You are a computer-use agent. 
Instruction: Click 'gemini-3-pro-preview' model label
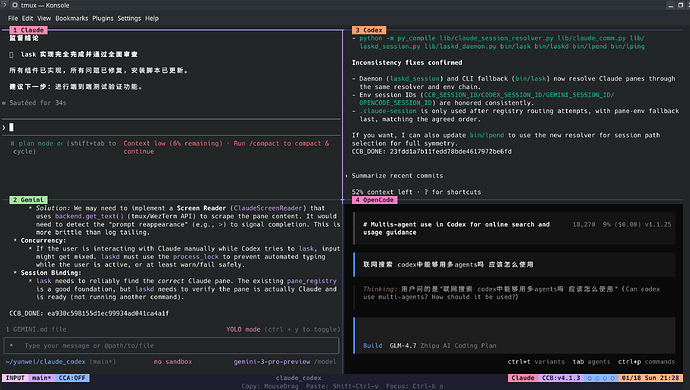tap(272, 362)
